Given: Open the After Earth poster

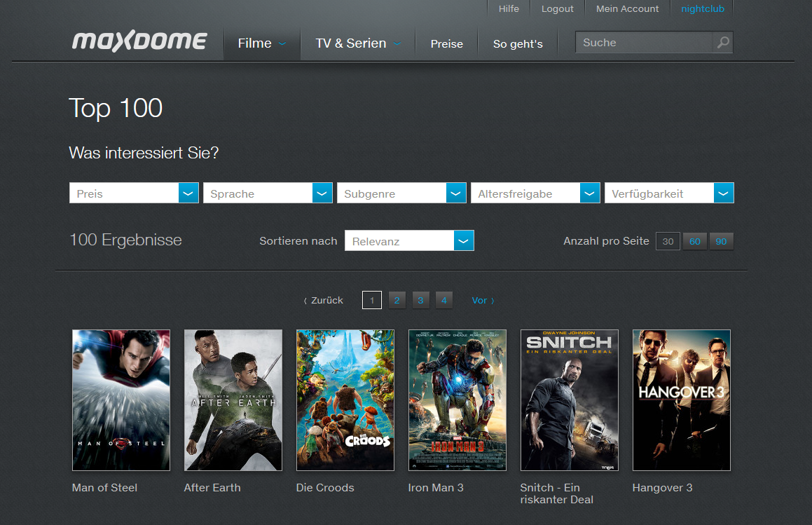Looking at the screenshot, I should point(233,400).
